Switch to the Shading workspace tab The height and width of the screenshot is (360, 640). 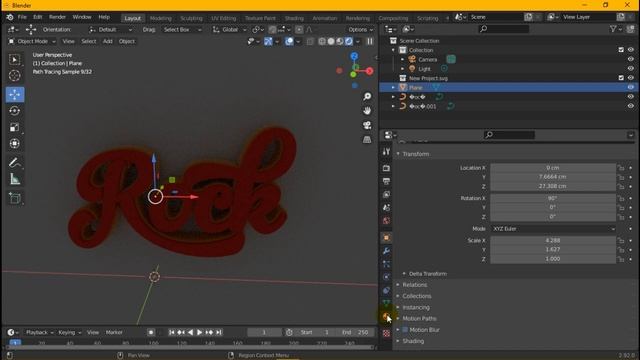pos(294,18)
